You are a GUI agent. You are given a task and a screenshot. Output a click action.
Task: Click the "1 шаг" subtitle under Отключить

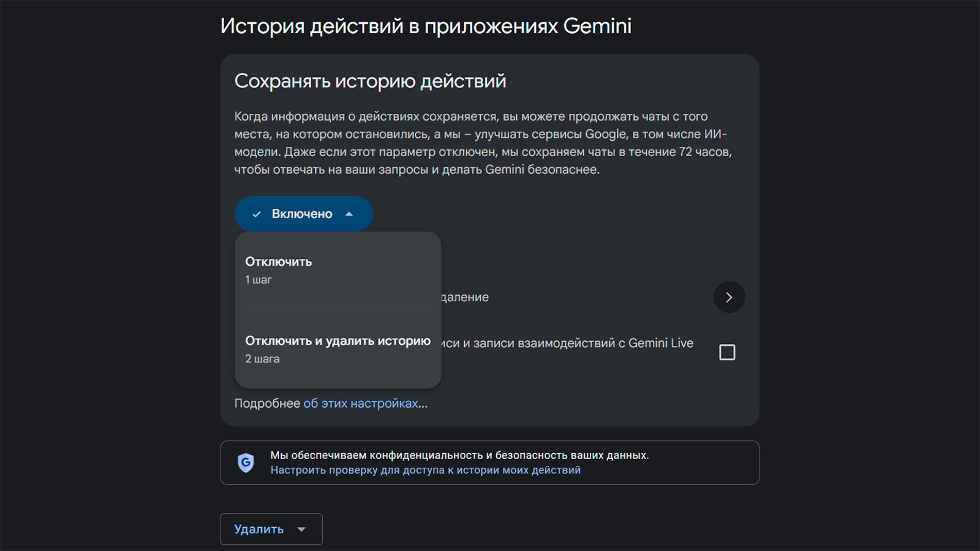(x=258, y=280)
